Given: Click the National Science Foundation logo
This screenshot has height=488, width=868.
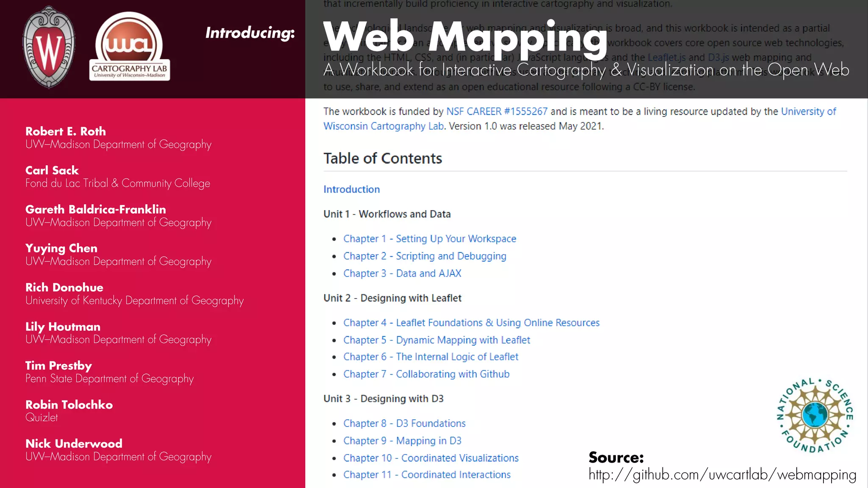Looking at the screenshot, I should [x=815, y=415].
